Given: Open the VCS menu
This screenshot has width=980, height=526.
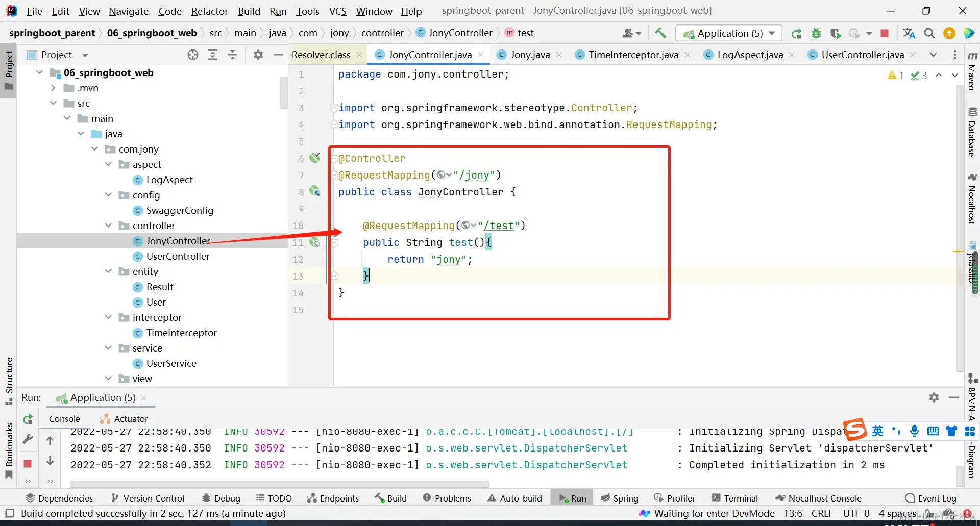Looking at the screenshot, I should (x=338, y=11).
